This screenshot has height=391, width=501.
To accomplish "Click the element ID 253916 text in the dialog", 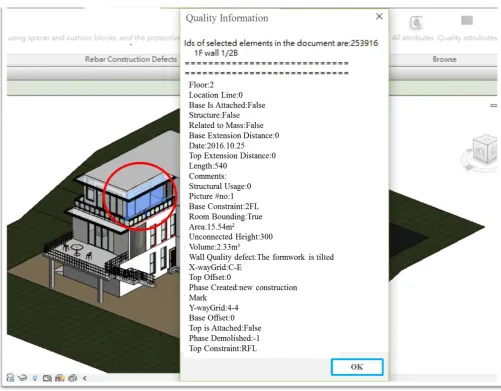I will (x=364, y=43).
